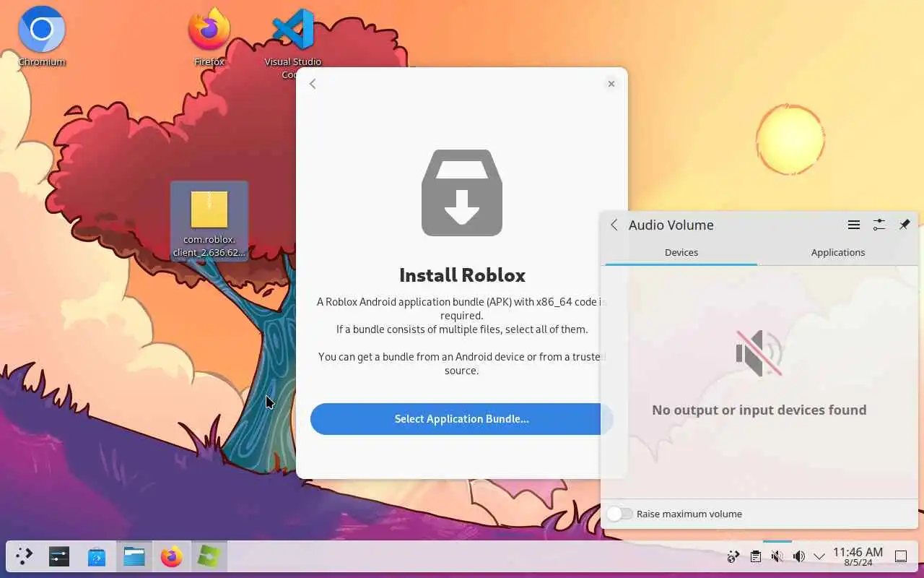Click the trusted source bundle hint text
Image resolution: width=924 pixels, height=578 pixels.
(462, 363)
